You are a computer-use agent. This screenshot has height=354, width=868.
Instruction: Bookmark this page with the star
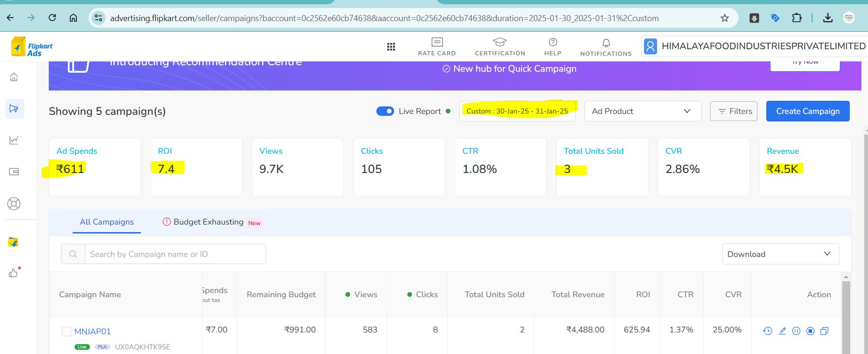(x=725, y=18)
